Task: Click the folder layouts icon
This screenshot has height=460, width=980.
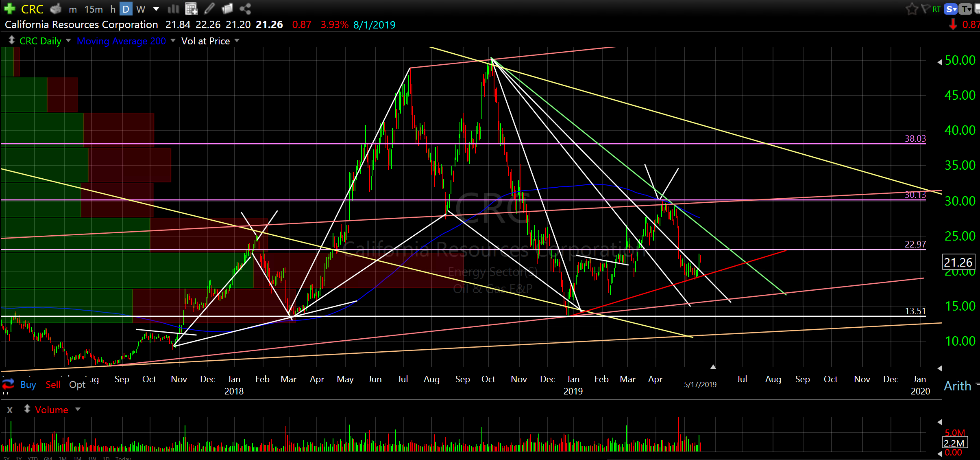Action: point(227,9)
